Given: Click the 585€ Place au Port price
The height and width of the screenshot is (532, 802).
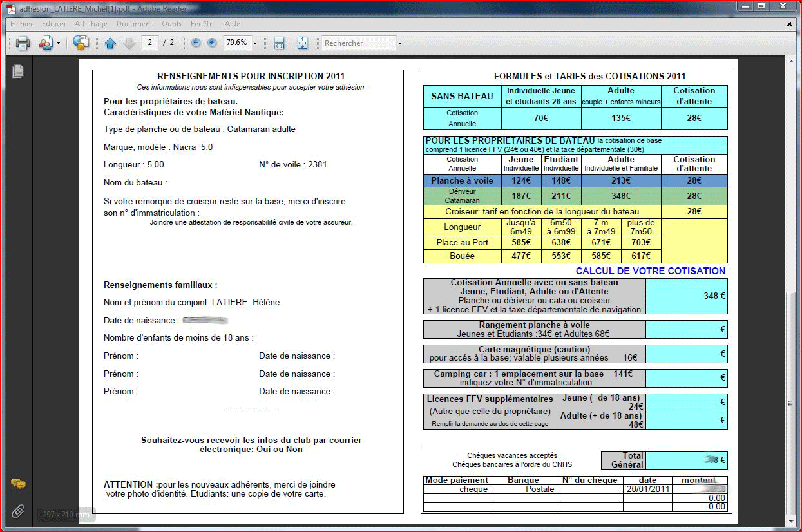Looking at the screenshot, I should (520, 243).
